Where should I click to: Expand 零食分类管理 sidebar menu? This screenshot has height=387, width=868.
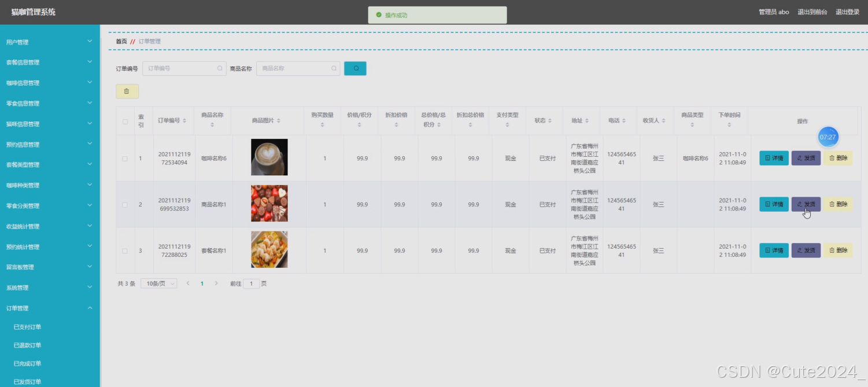point(50,206)
